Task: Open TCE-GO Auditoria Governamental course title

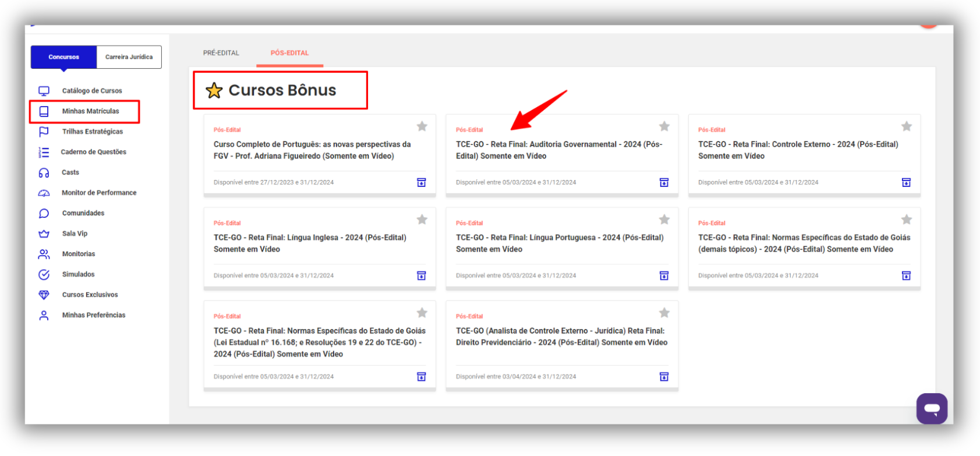Action: click(x=559, y=150)
